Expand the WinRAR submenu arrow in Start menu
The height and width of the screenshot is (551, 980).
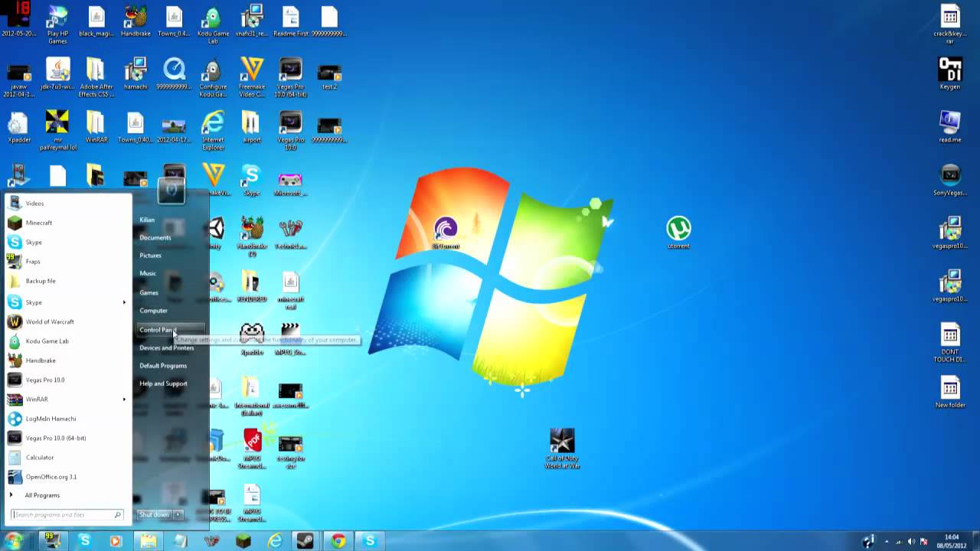tap(124, 399)
